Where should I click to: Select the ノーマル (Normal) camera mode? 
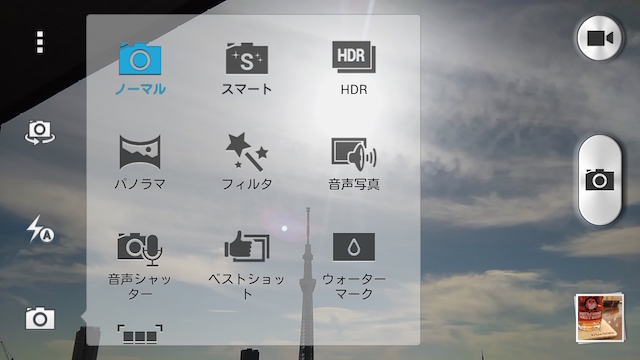(140, 69)
